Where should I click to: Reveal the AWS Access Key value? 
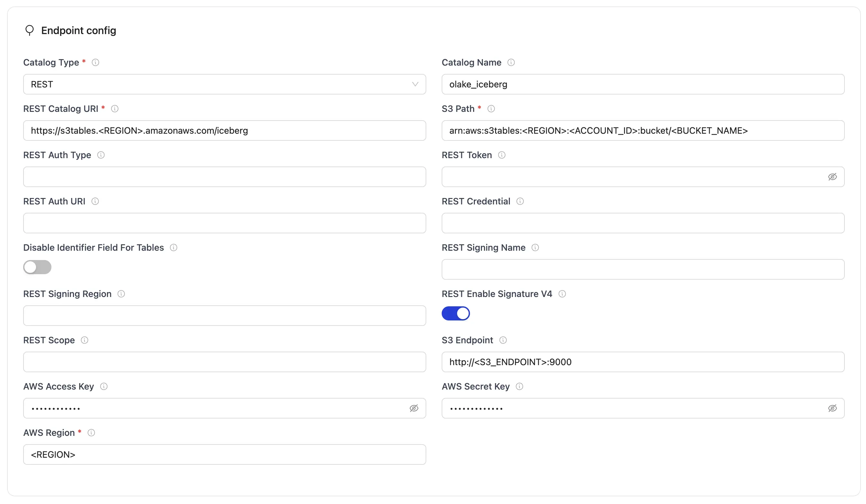[414, 408]
